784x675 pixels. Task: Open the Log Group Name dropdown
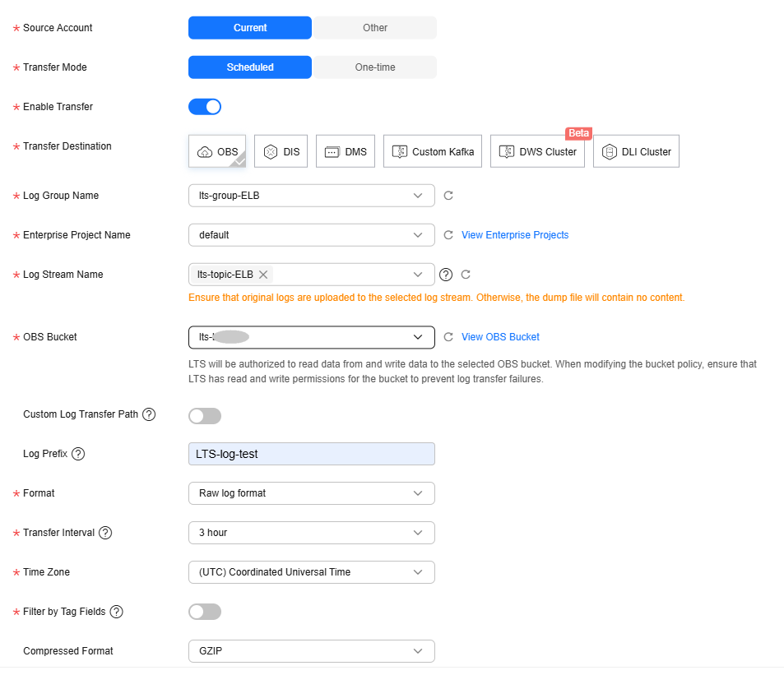pos(312,196)
